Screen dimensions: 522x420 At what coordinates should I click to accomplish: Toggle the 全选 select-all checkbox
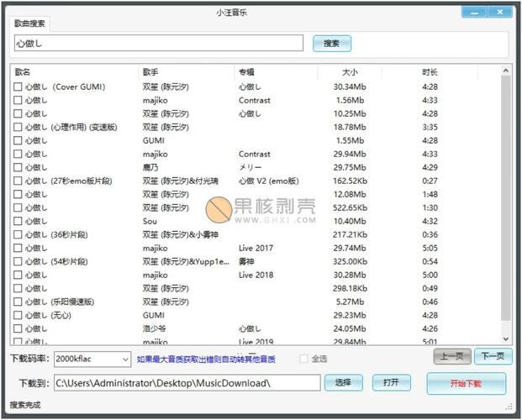coord(303,359)
